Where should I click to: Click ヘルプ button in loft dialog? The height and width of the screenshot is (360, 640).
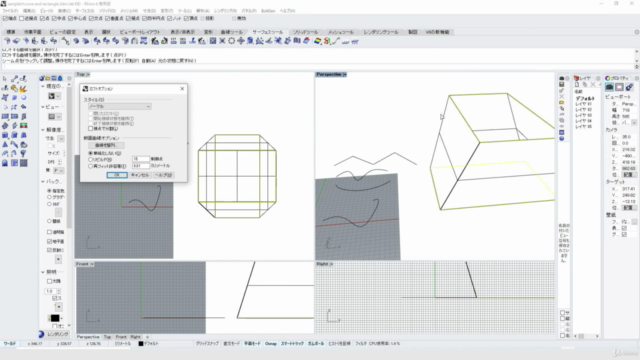(163, 175)
